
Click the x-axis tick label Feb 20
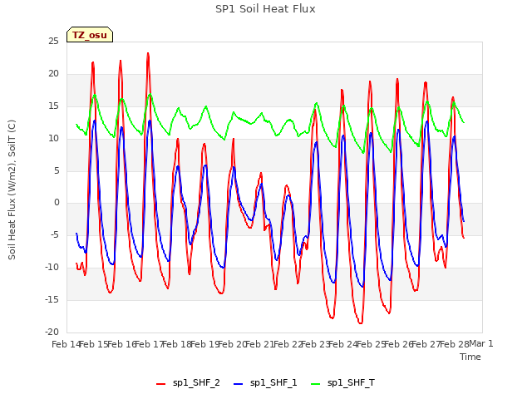(232, 344)
